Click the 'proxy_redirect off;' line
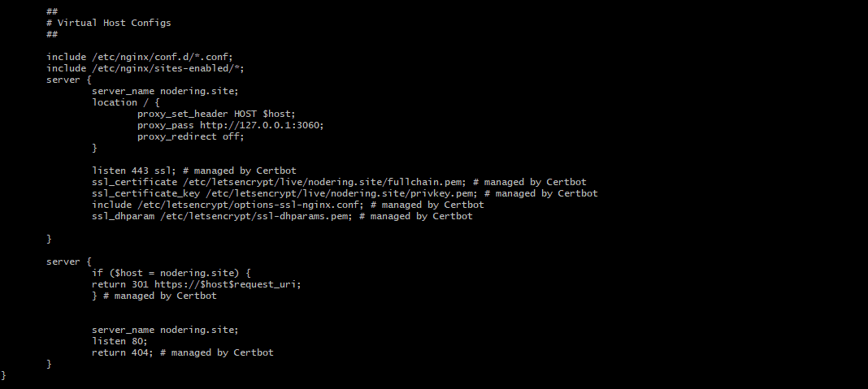This screenshot has width=868, height=389. (190, 136)
